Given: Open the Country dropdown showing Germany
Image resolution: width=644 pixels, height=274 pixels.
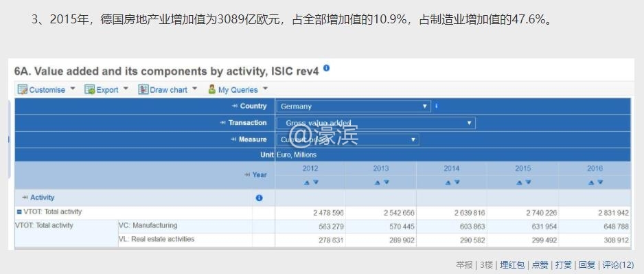Looking at the screenshot, I should 354,106.
